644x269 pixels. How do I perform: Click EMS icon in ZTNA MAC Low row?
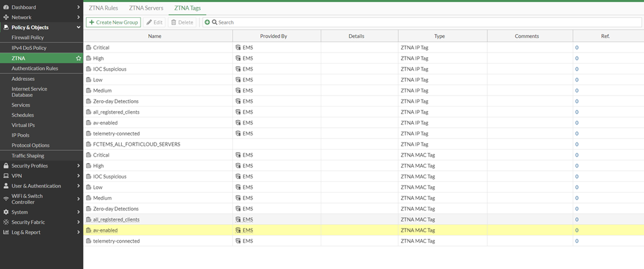coord(238,187)
